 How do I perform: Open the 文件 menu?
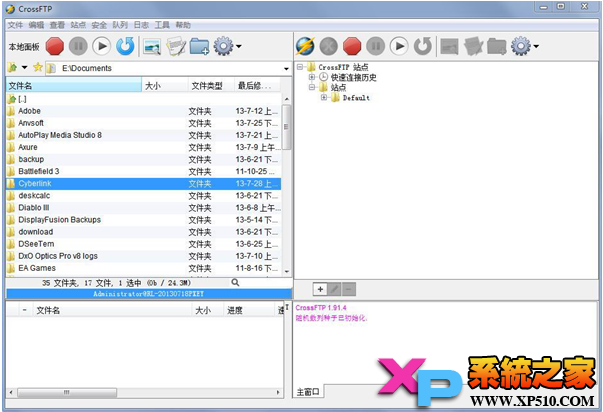(x=15, y=25)
